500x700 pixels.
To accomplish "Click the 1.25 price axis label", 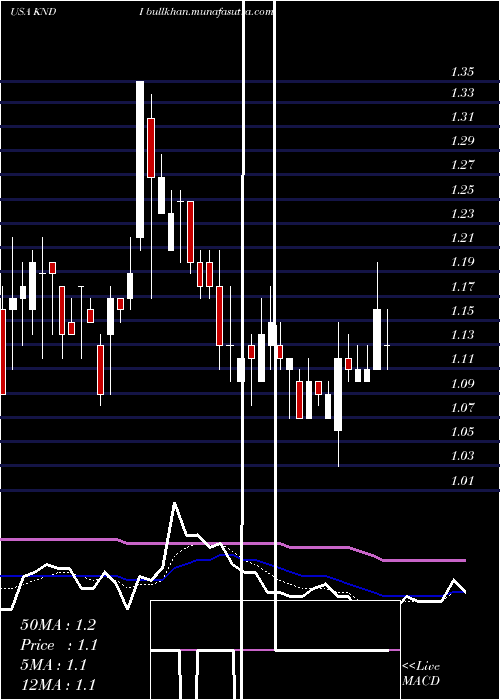I will coord(462,190).
